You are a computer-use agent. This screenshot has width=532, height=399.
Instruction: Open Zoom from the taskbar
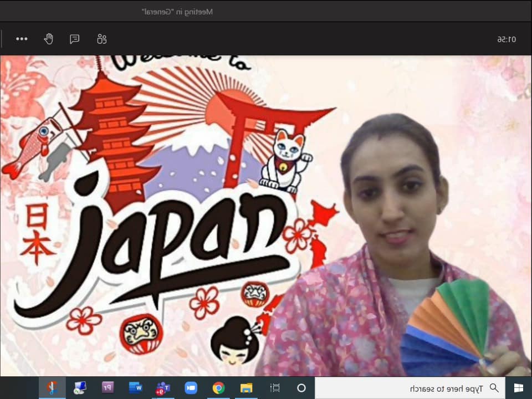(x=191, y=388)
